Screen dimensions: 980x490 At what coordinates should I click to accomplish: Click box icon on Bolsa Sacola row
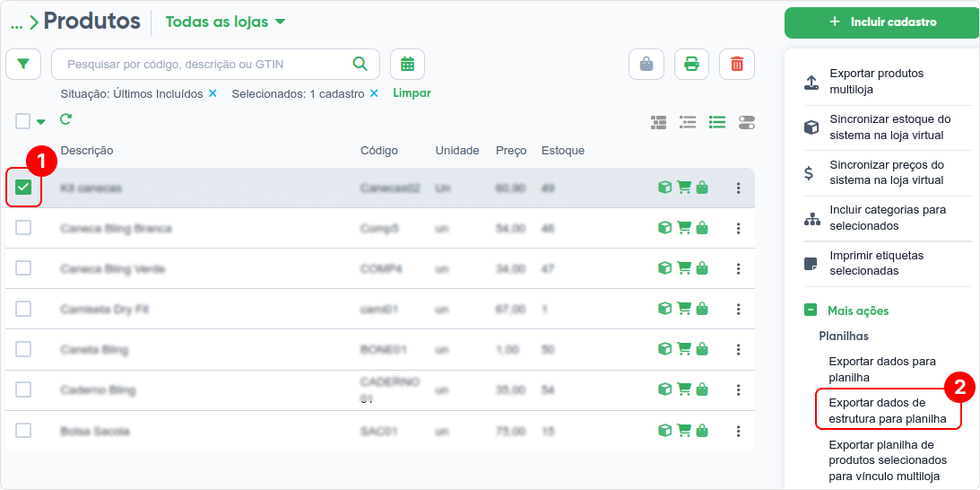[x=665, y=431]
